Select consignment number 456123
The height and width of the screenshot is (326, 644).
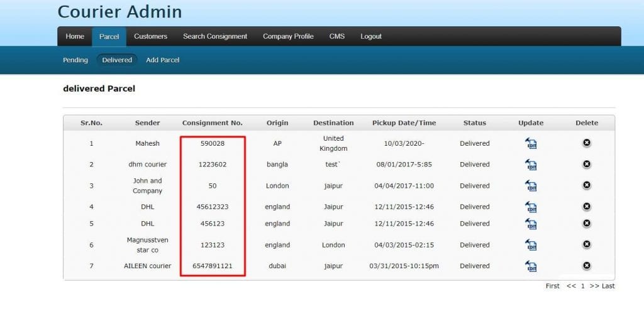213,224
